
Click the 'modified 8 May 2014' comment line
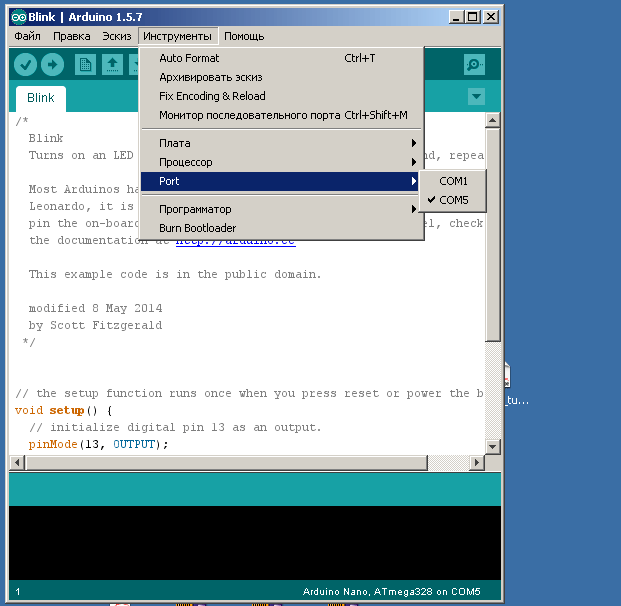point(95,308)
